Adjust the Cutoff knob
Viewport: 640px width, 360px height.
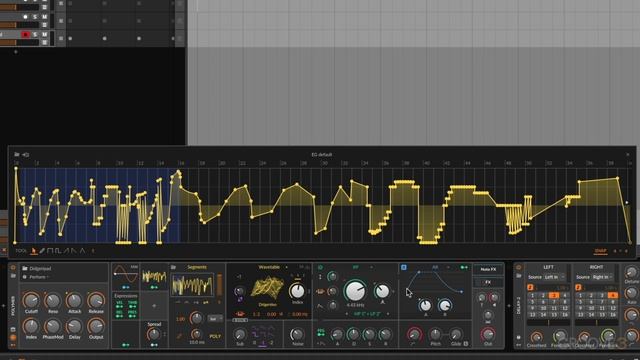coord(31,300)
